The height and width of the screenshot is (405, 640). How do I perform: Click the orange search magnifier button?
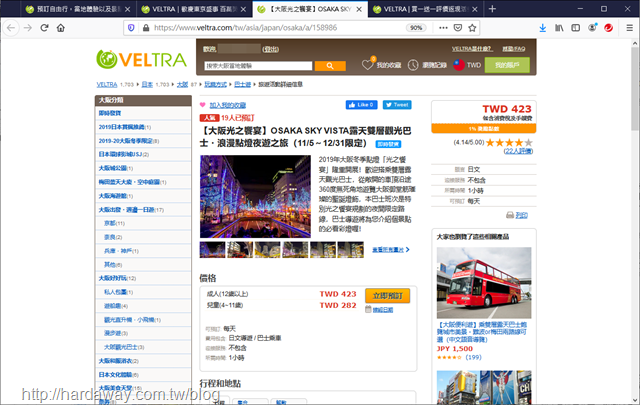(x=330, y=66)
